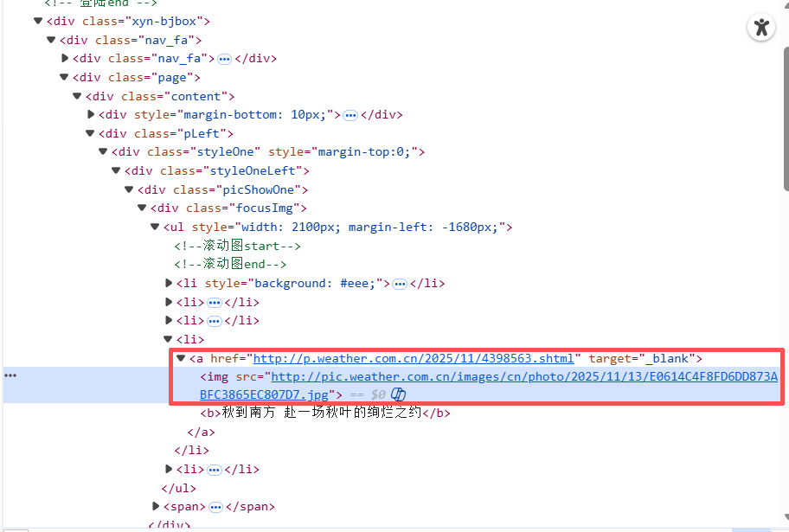Click the margin-top:0; style value

[365, 151]
